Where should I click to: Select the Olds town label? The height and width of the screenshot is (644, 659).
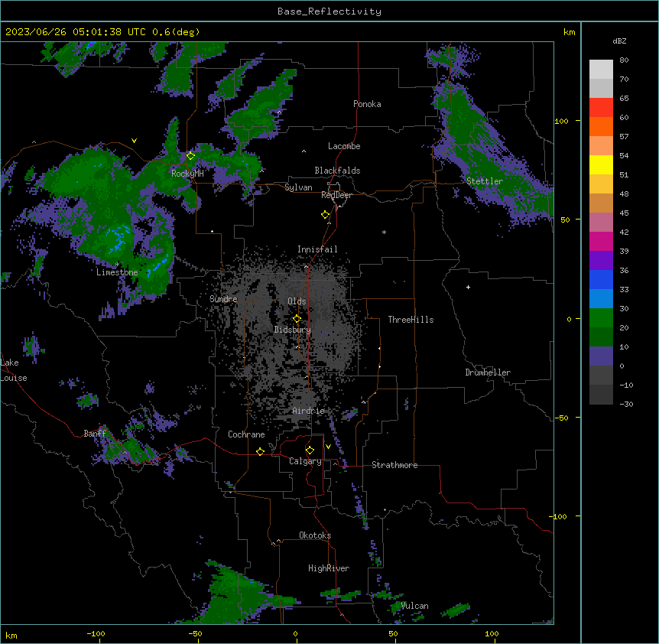point(297,301)
